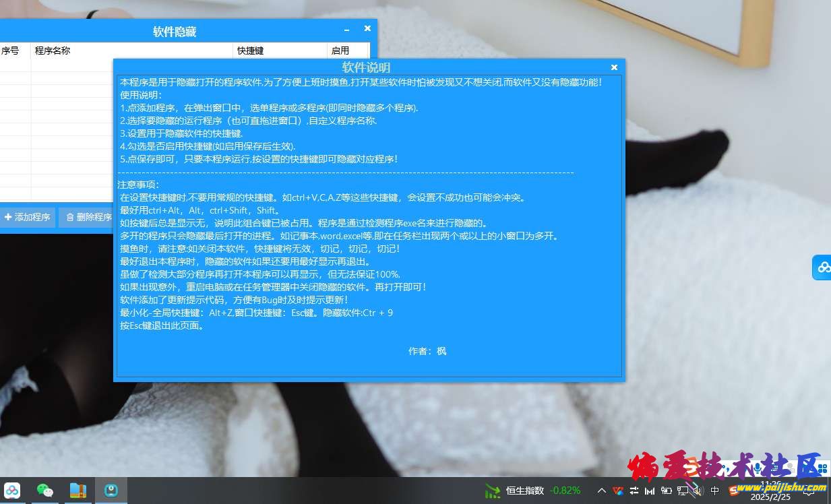Viewport: 831px width, 504px height.
Task: Click the 添加程序 button
Action: 28,217
